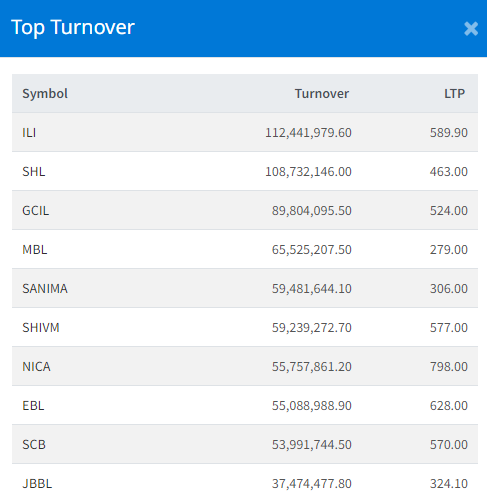Select the MBL symbol

pos(35,250)
